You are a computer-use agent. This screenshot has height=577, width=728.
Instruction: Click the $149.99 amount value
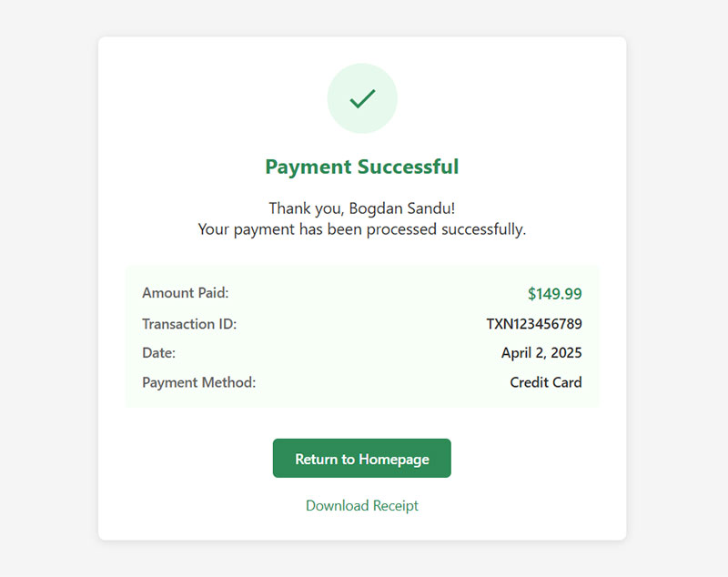554,294
